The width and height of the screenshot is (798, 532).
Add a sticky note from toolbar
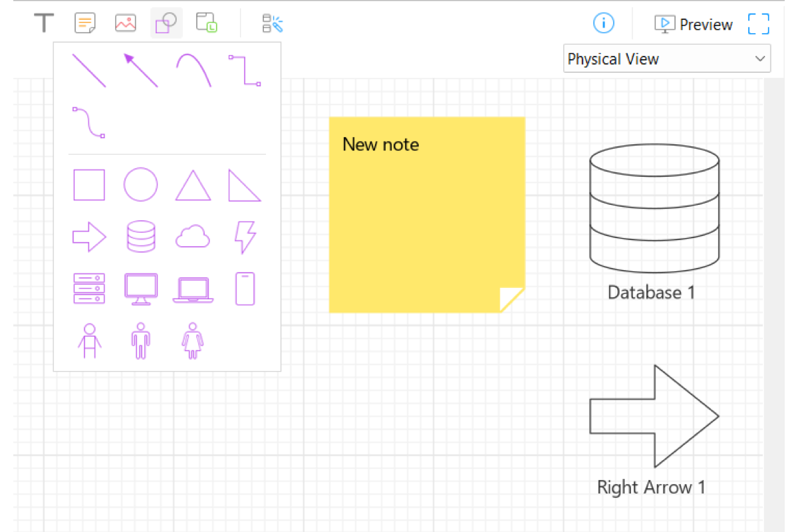(x=84, y=23)
